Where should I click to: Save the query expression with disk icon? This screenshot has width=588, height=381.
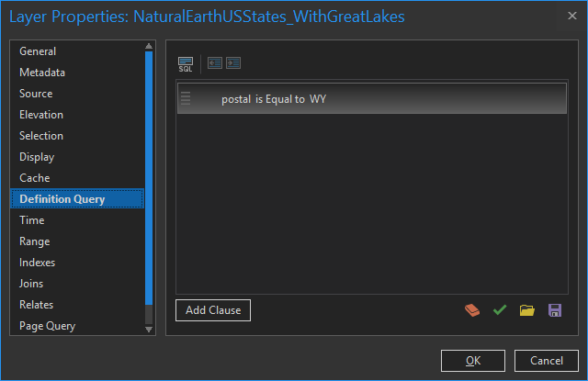555,310
